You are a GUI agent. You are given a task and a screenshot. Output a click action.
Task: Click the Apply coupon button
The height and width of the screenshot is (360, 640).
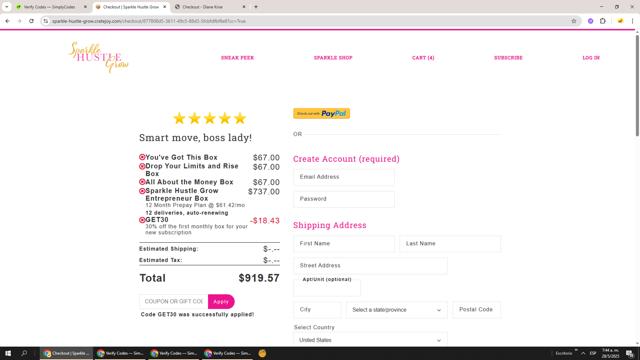(x=221, y=302)
